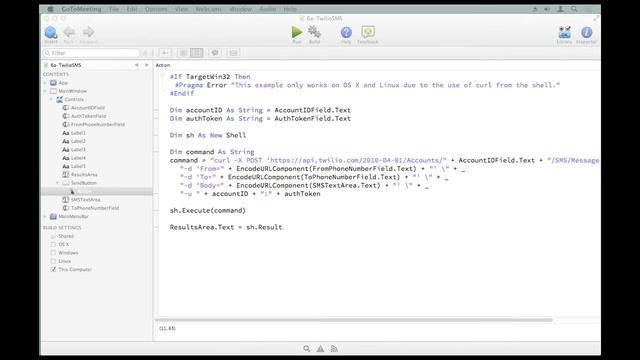640x360 pixels.
Task: Open the Window menu
Action: click(x=240, y=9)
